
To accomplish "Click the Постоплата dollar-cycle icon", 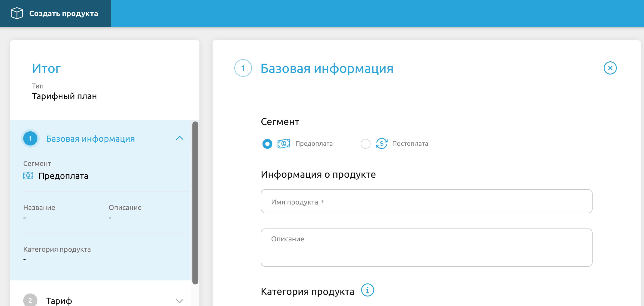I will point(381,144).
